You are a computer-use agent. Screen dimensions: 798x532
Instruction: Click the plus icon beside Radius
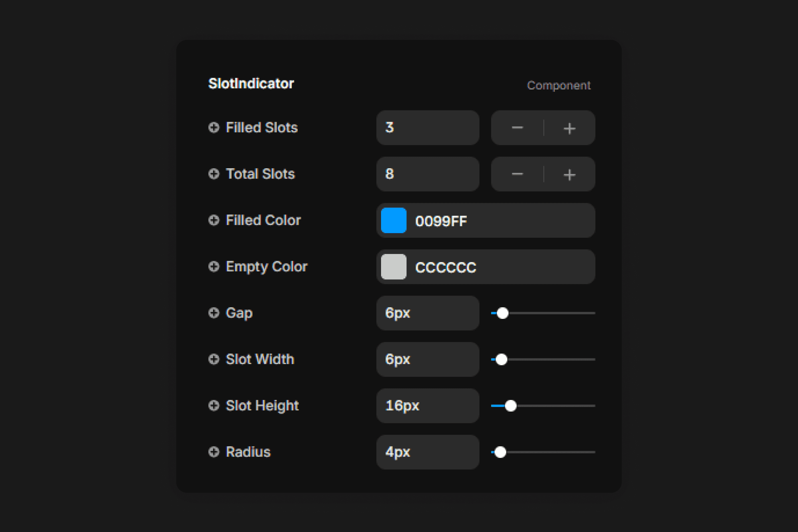point(214,452)
